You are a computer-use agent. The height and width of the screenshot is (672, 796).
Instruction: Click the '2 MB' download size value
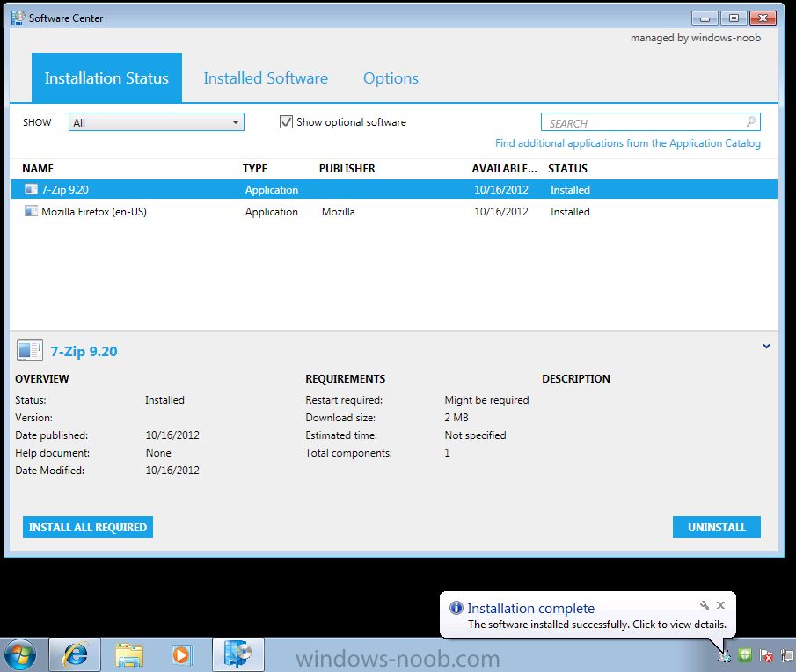coord(456,417)
